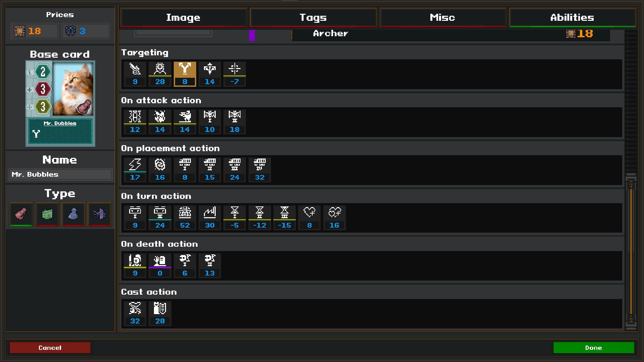This screenshot has width=644, height=362.
Task: Toggle the blue flask card type
Action: 73,214
